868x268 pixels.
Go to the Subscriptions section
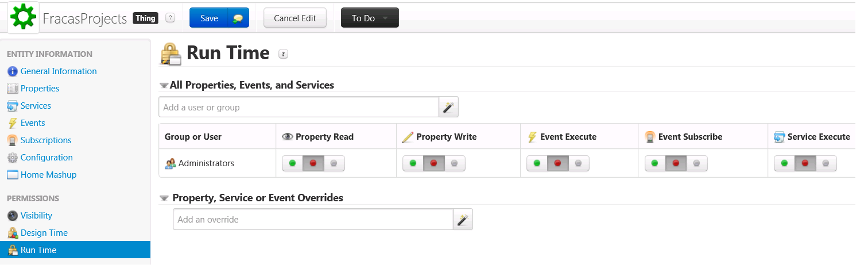click(46, 140)
